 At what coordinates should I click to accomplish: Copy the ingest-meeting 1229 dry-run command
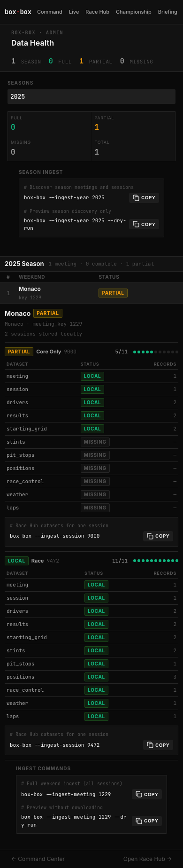[147, 821]
